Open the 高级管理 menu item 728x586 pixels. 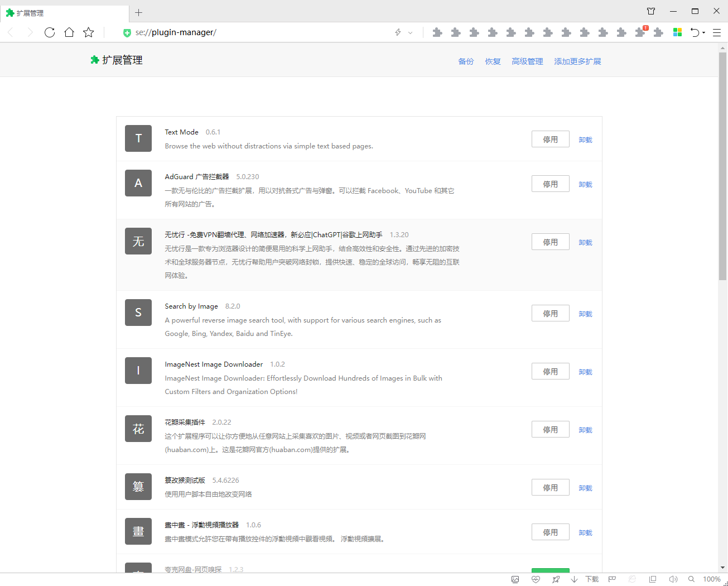pyautogui.click(x=527, y=61)
